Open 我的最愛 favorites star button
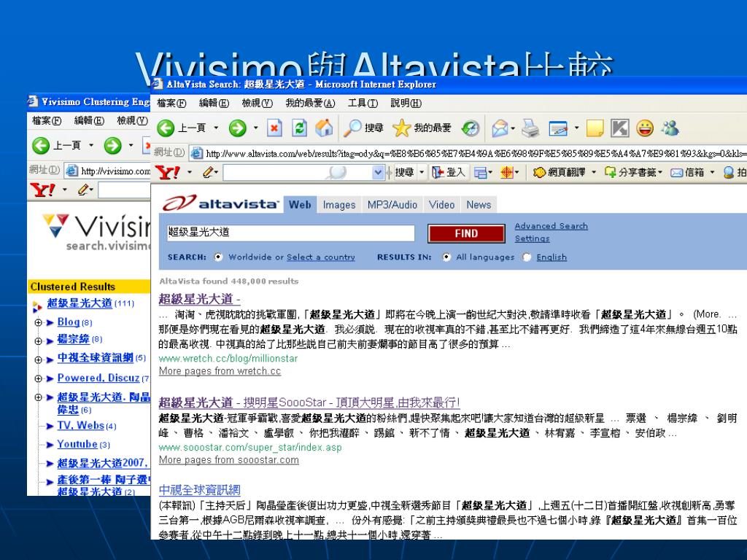This screenshot has height=560, width=747. point(422,128)
